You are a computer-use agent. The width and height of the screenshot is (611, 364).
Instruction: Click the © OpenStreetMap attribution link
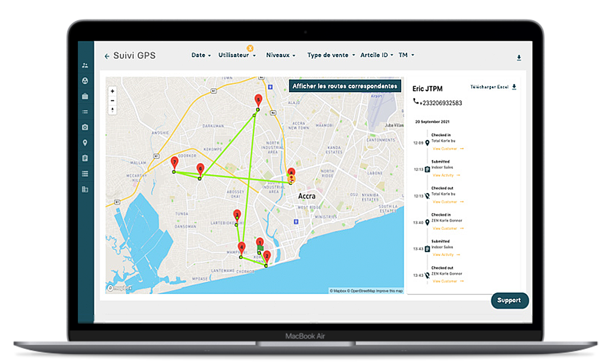click(x=361, y=291)
